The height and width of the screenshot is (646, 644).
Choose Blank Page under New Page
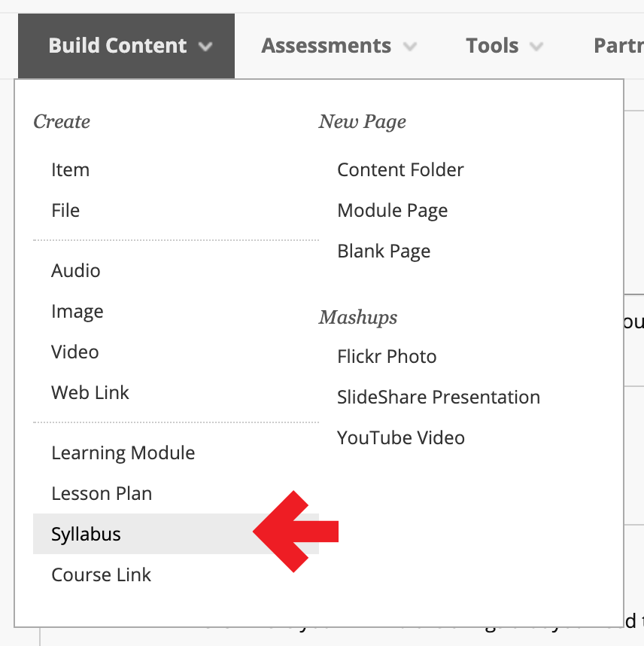384,251
